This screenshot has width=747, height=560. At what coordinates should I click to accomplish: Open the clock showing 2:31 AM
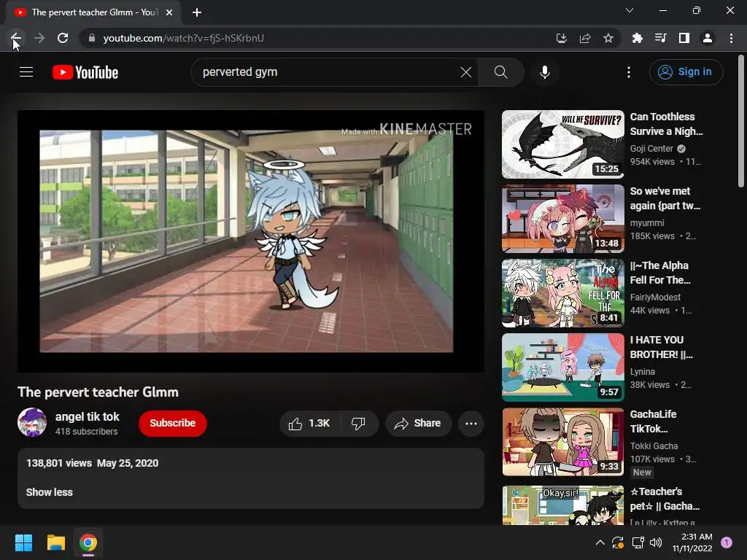click(x=692, y=542)
